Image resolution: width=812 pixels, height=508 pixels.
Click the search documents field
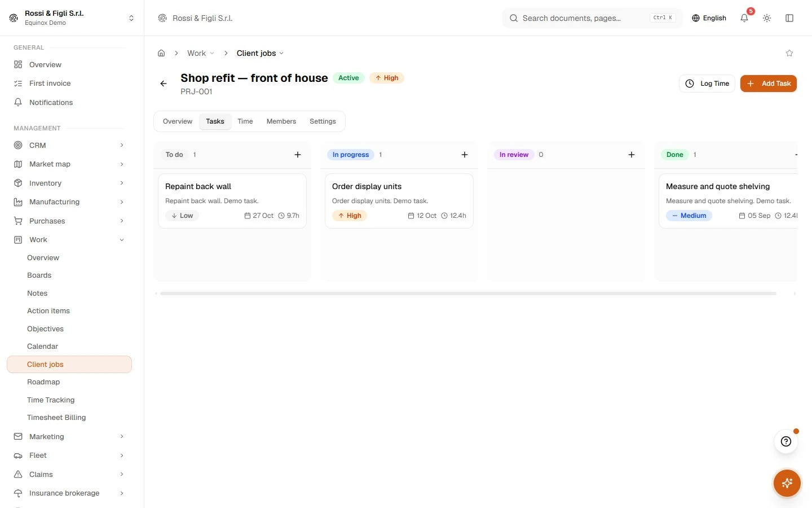click(592, 18)
